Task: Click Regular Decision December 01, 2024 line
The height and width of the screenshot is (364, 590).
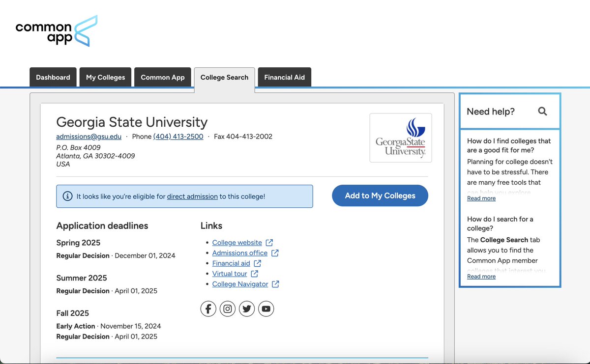Action: click(x=116, y=255)
